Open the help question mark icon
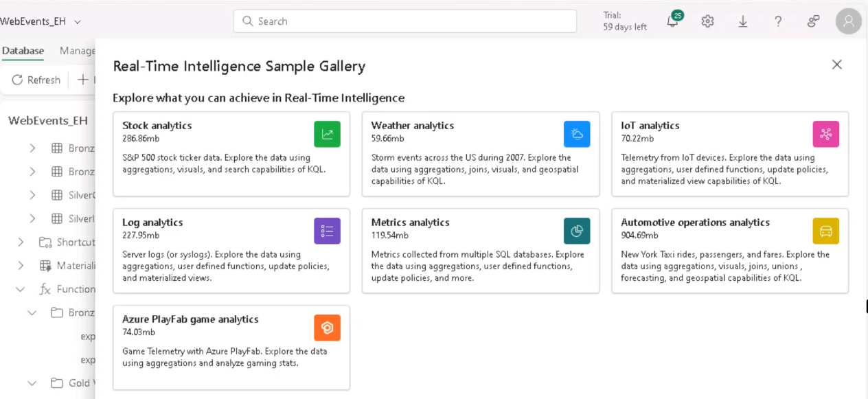The image size is (868, 399). click(x=778, y=21)
